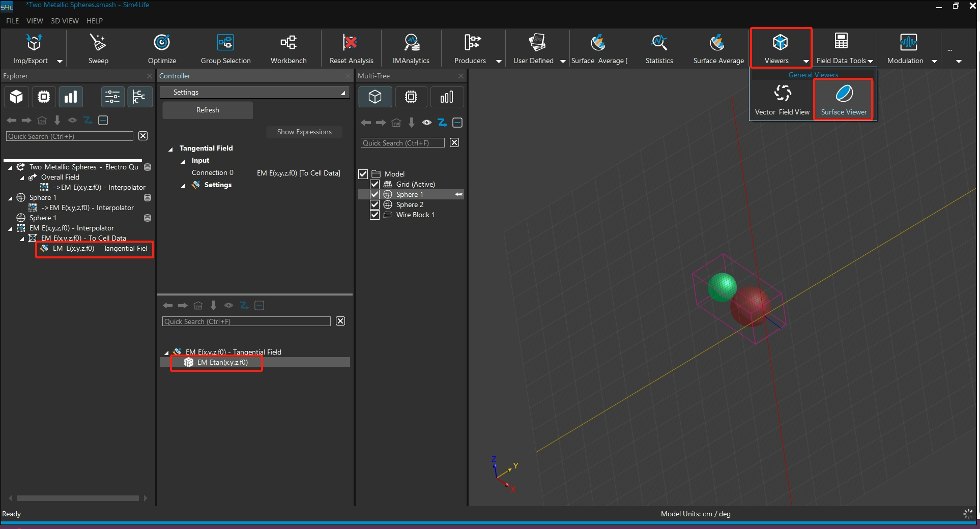The width and height of the screenshot is (980, 529).
Task: Open the Workbench icon
Action: point(288,43)
